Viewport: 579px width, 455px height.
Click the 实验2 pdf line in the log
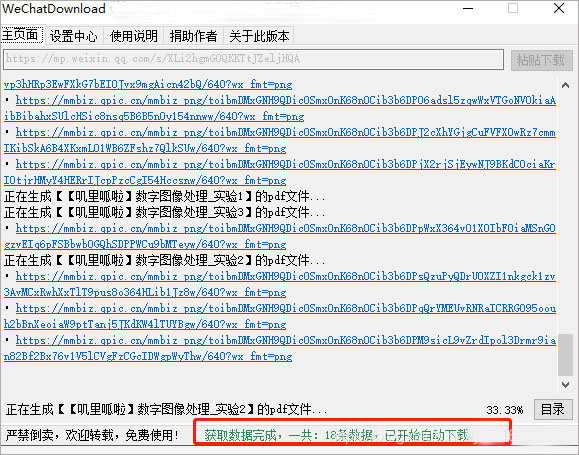coord(164,260)
